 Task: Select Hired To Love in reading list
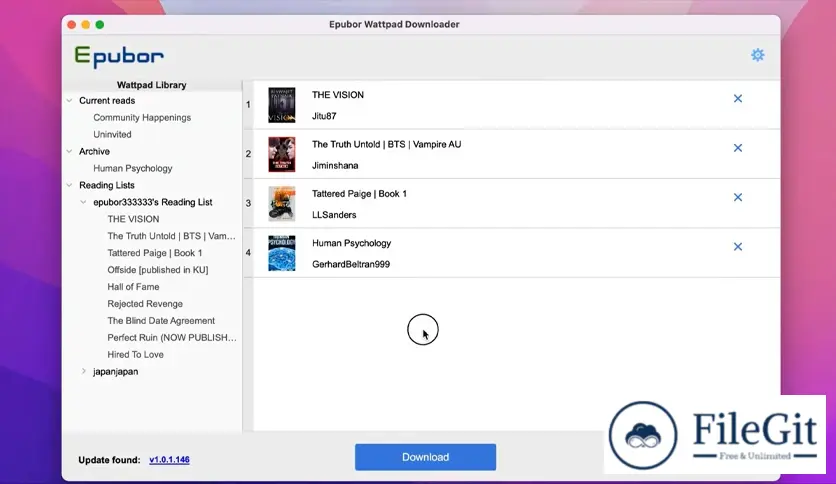(x=135, y=354)
